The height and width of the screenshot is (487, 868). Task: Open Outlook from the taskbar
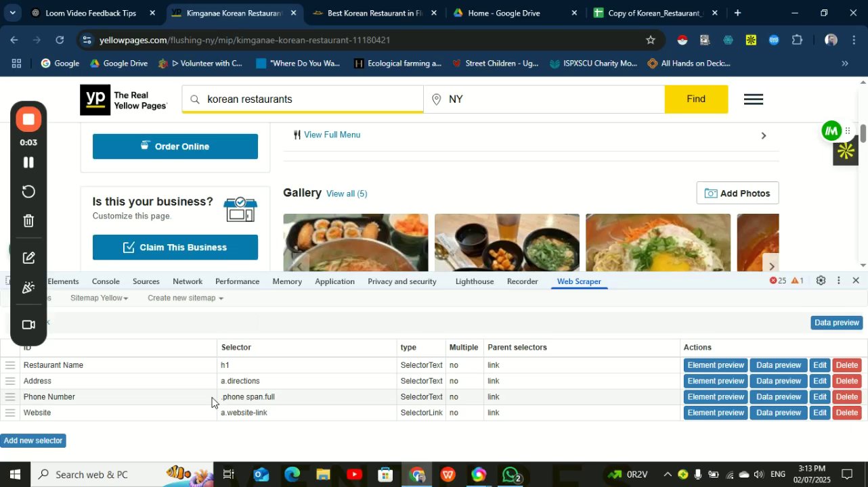(x=261, y=475)
